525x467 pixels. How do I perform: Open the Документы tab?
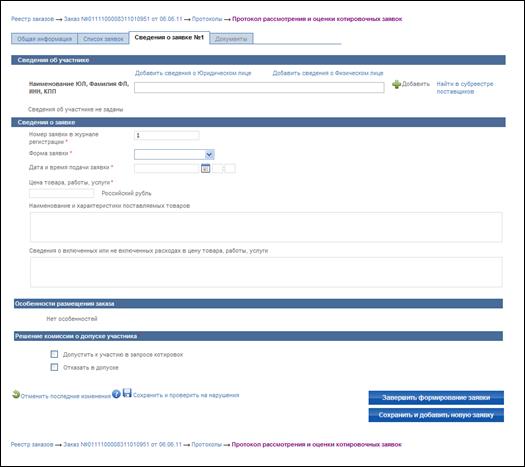coord(231,39)
